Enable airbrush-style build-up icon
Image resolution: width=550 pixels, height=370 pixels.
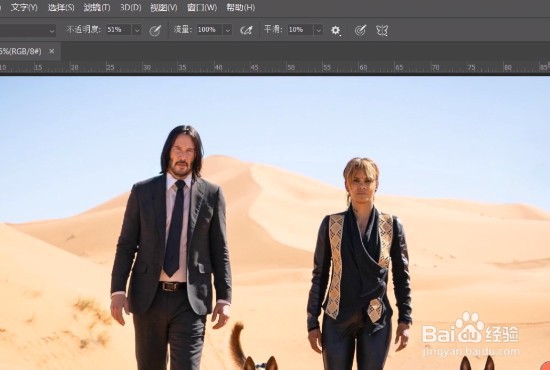(x=246, y=30)
